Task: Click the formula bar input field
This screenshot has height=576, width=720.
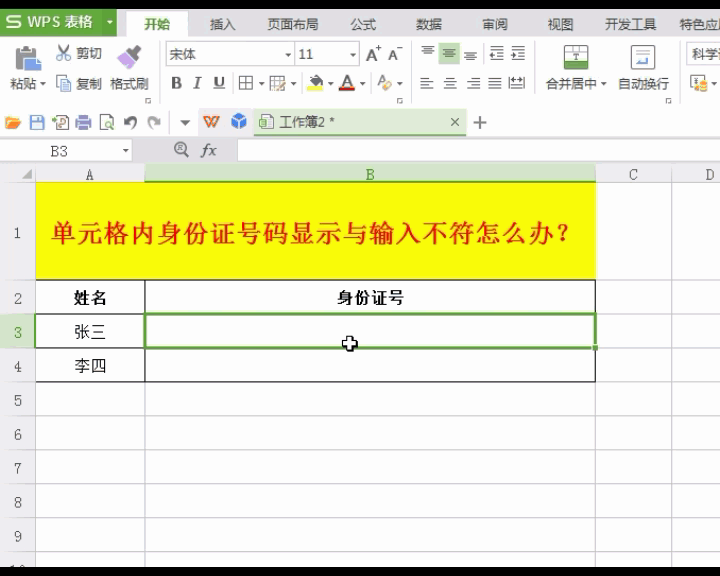Action: [x=478, y=151]
